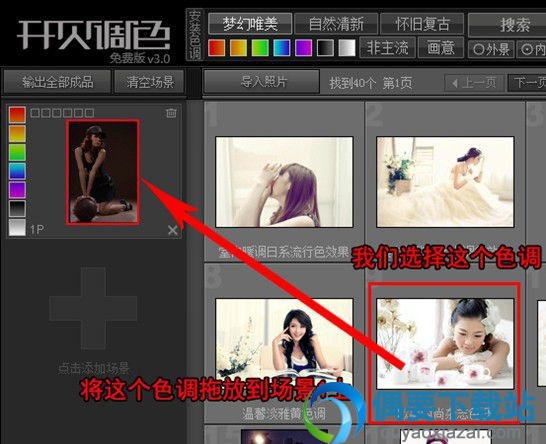This screenshot has width=546, height=444.
Task: Open the 画意 style category
Action: click(441, 47)
